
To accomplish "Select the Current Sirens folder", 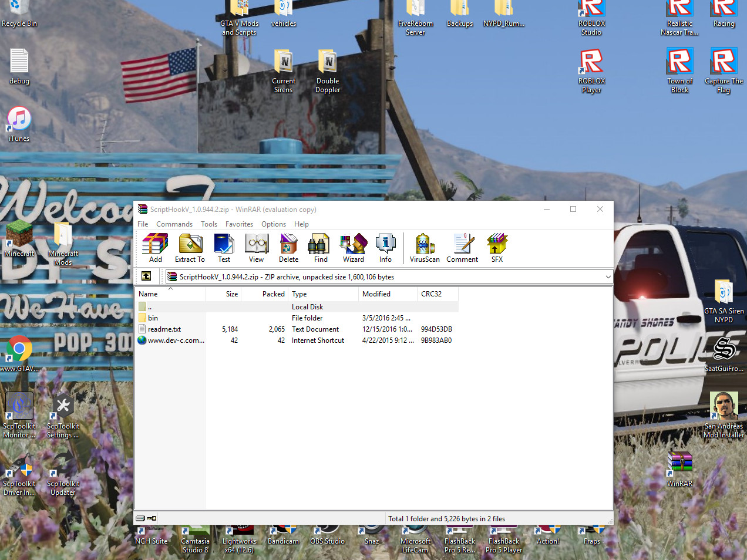I will pyautogui.click(x=284, y=71).
